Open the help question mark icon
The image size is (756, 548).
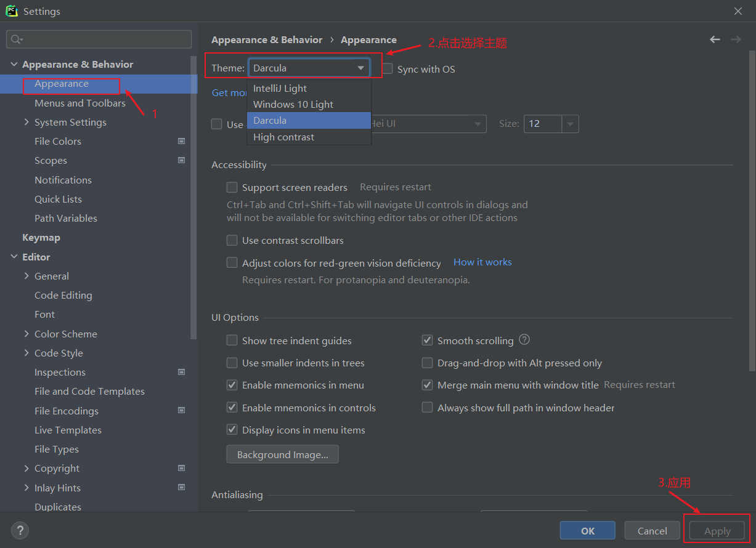pos(20,530)
